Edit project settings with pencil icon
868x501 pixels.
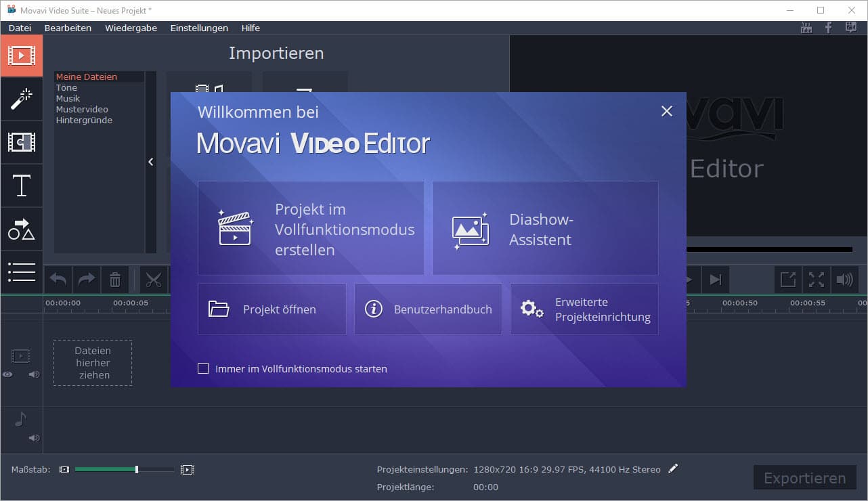coord(672,469)
